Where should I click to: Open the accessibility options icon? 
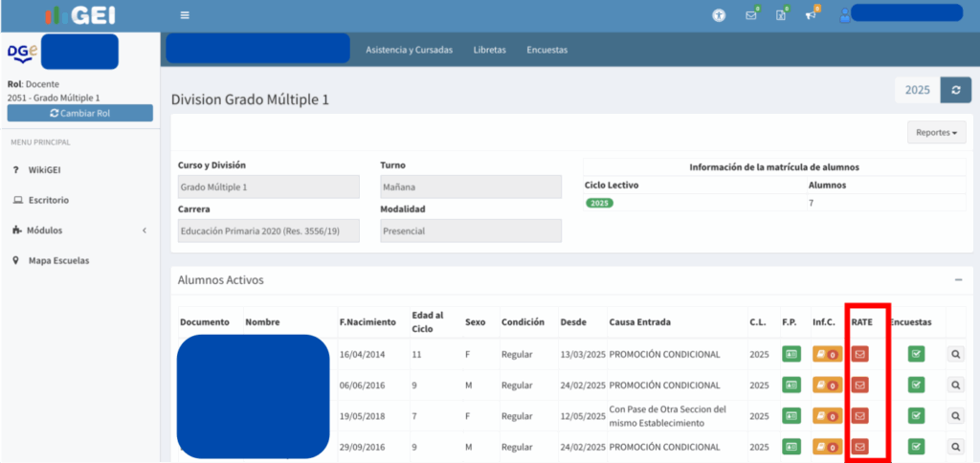(x=719, y=15)
